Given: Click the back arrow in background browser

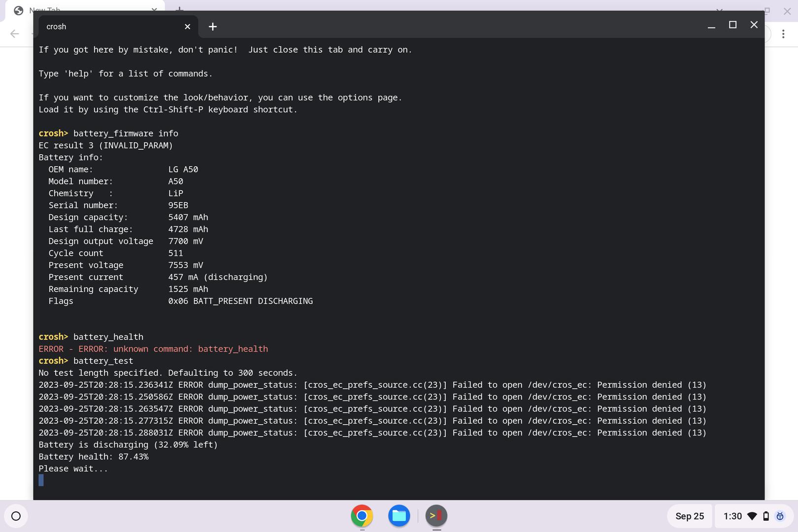Looking at the screenshot, I should pos(15,34).
